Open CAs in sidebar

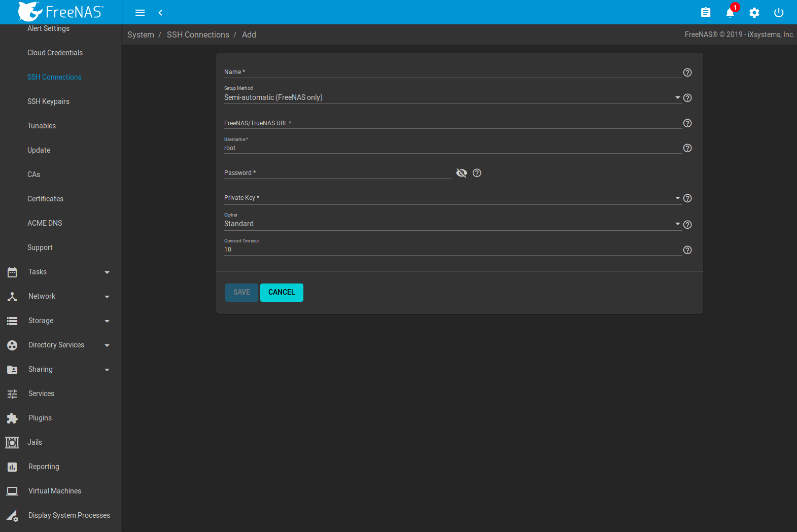click(33, 174)
